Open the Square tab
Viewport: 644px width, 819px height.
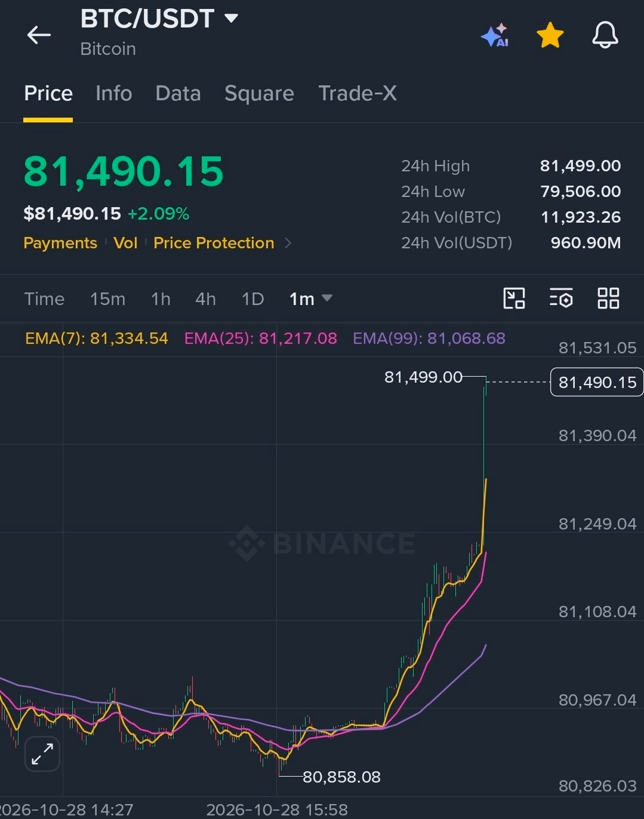(x=259, y=94)
